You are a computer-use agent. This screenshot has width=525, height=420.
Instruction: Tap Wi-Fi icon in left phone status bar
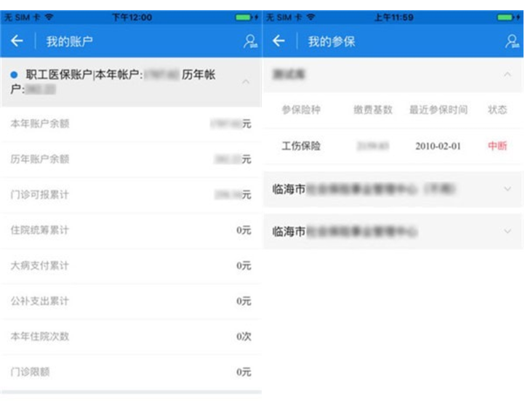point(49,17)
